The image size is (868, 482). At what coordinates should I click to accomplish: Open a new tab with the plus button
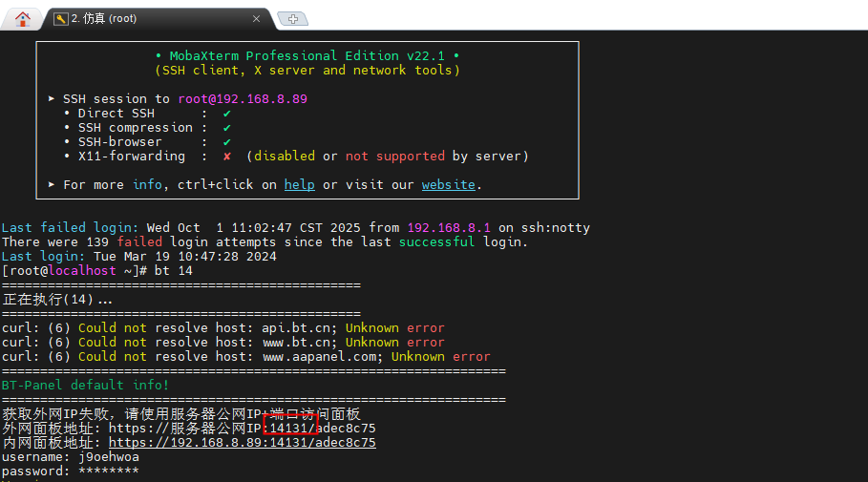pos(293,19)
